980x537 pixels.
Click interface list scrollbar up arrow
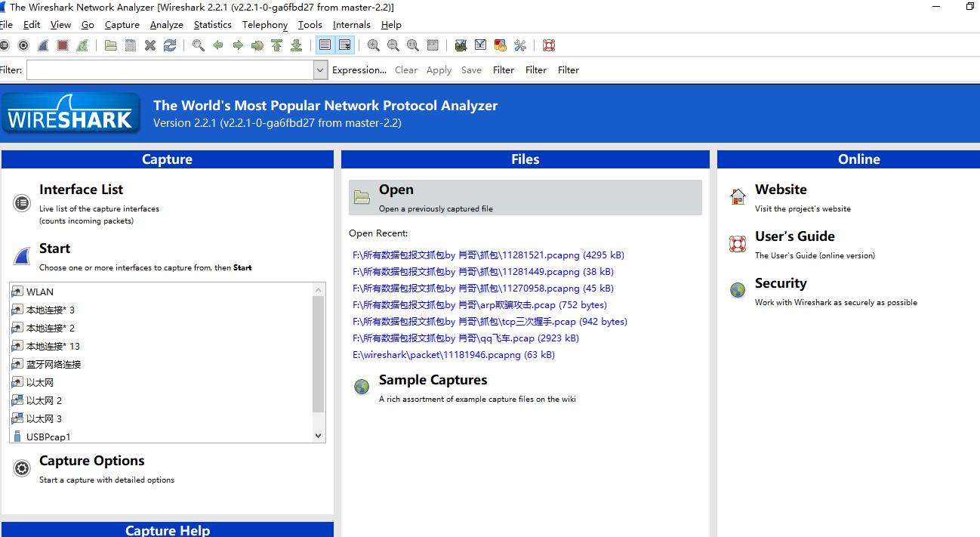pos(318,289)
